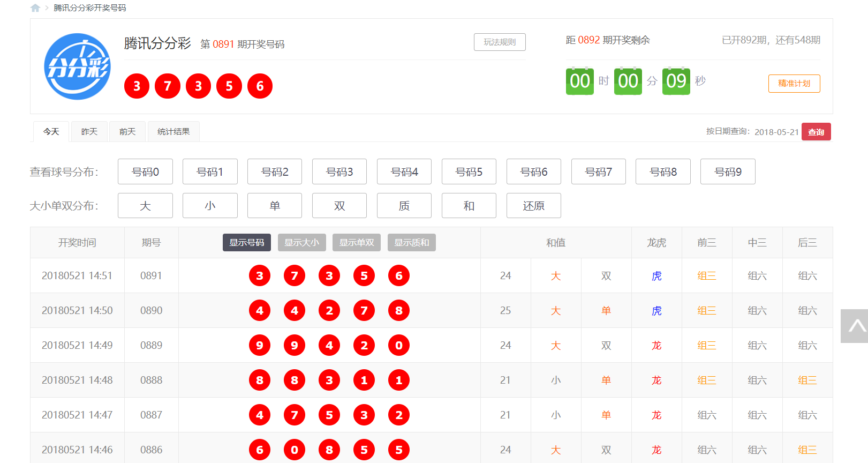This screenshot has width=868, height=463.
Task: Click 还原 to reset the distribution
Action: pos(534,206)
